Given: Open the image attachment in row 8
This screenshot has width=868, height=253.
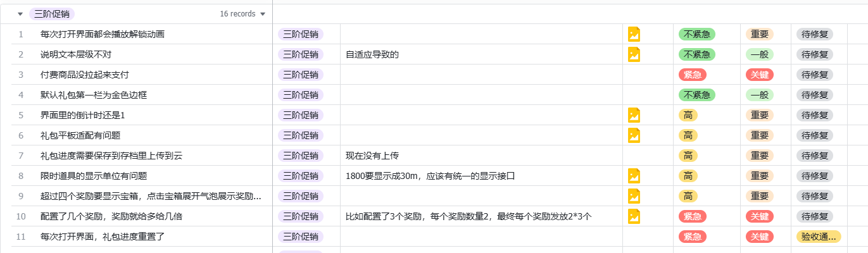Looking at the screenshot, I should 634,176.
